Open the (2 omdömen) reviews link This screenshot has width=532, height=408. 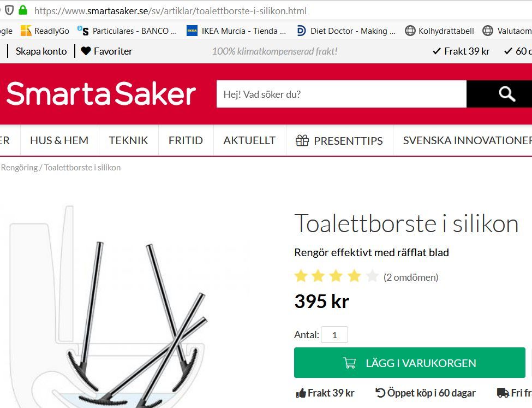pos(411,277)
